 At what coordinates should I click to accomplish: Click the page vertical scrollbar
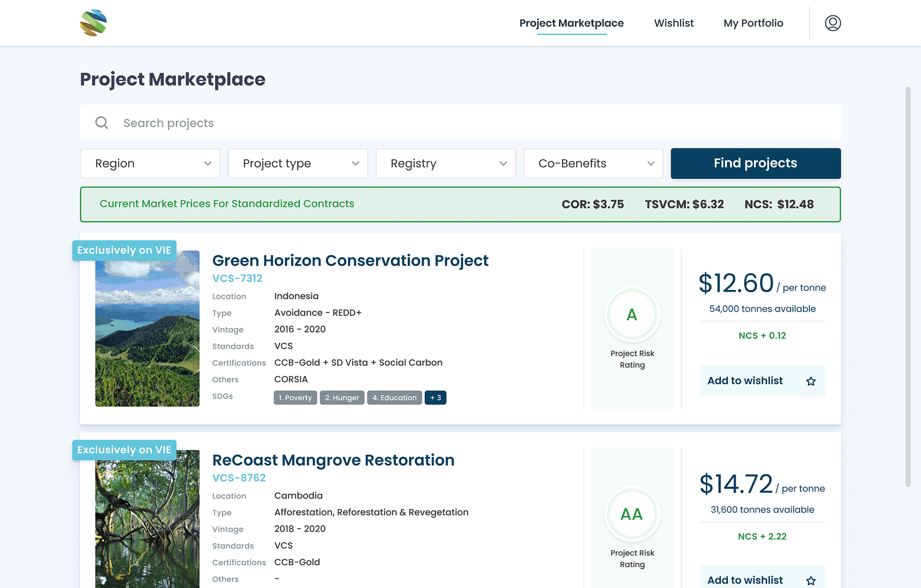tap(908, 287)
